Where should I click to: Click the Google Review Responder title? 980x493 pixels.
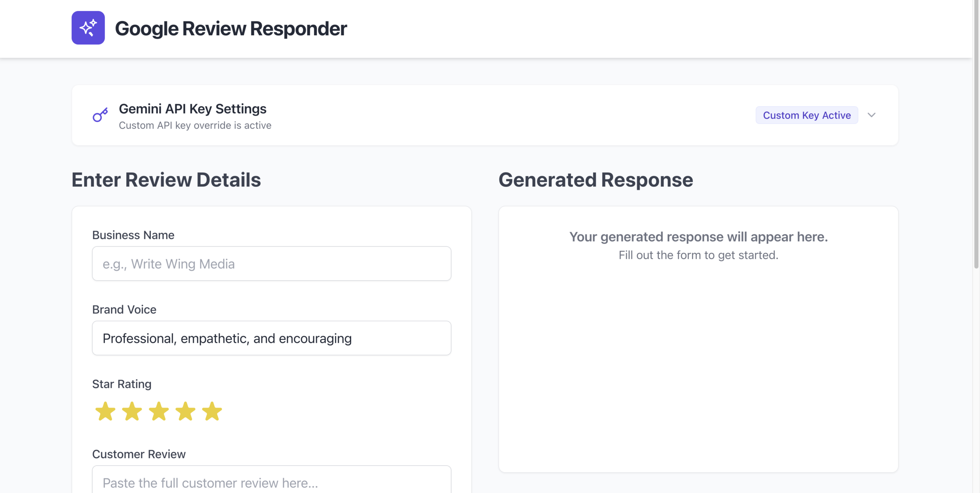point(231,28)
